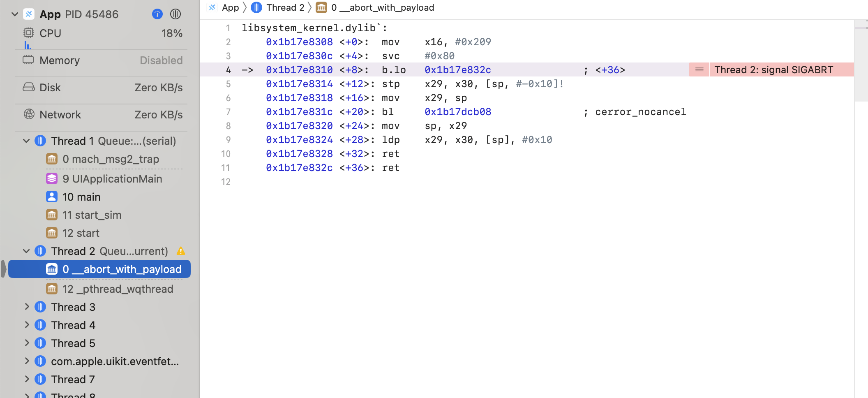The image size is (868, 398).
Task: Collapse the App PID 45486 process
Action: [x=15, y=14]
